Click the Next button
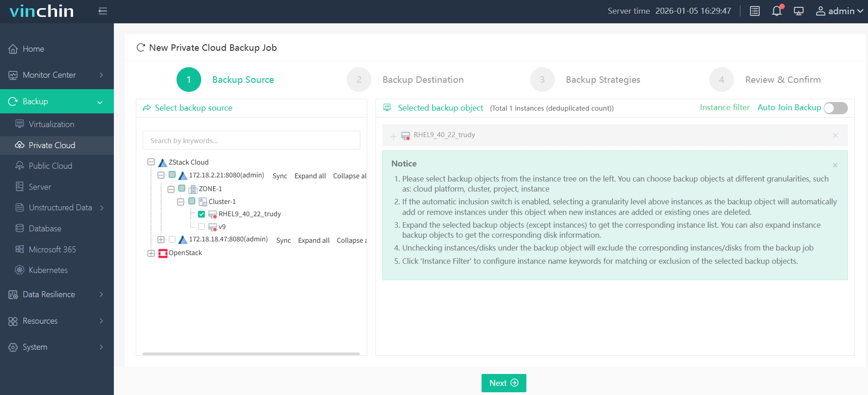The width and height of the screenshot is (868, 395). (x=504, y=383)
